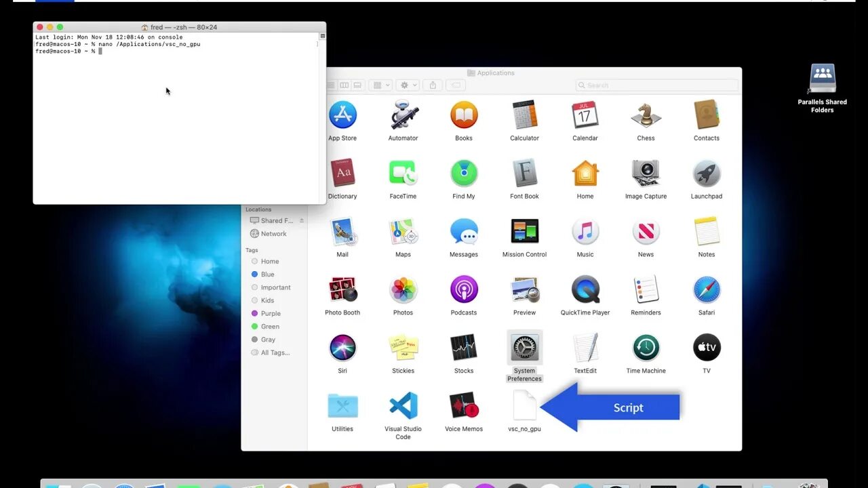Open the Utilities folder
Screen dimensions: 868x488
pyautogui.click(x=342, y=406)
